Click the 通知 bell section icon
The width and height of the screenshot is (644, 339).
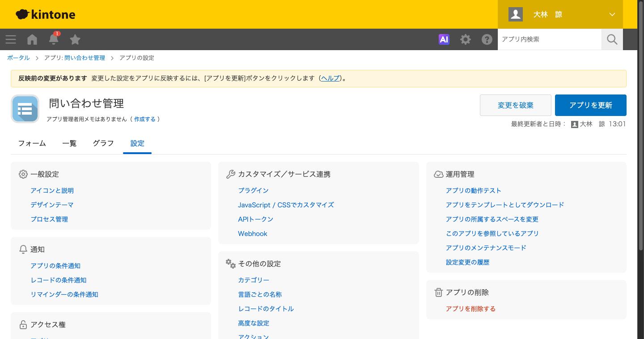tap(23, 249)
